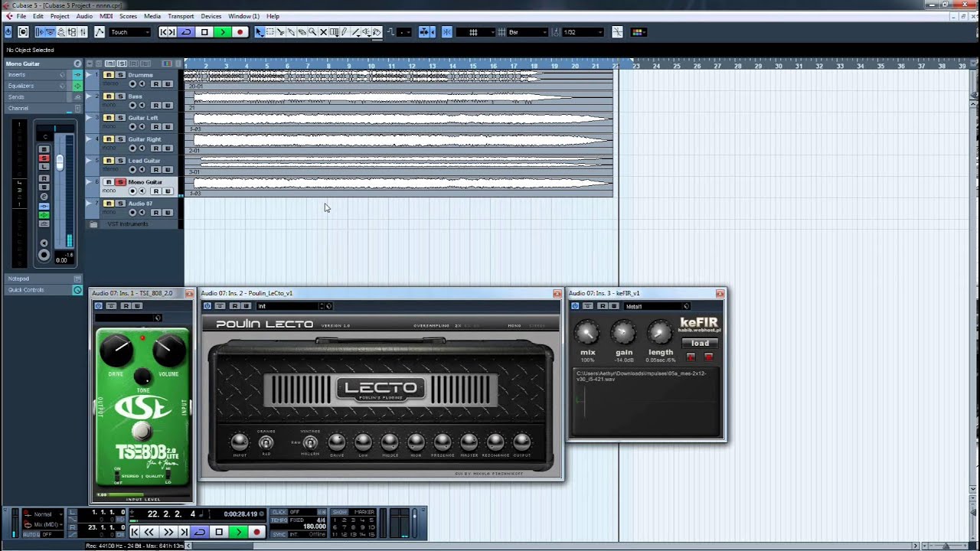Bypass the Poulin LeCto plugin power button
Image resolution: width=980 pixels, height=551 pixels.
[207, 306]
